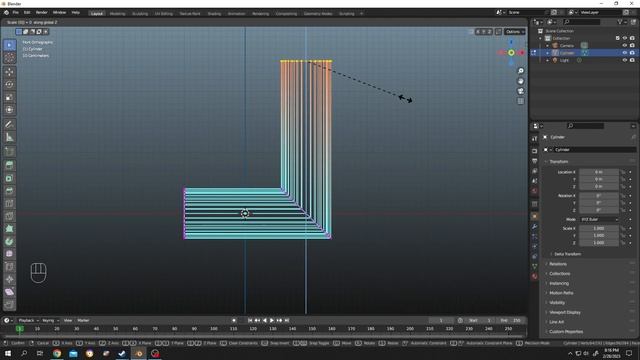Select the Add Cube tool
This screenshot has width=640, height=360.
[9, 151]
